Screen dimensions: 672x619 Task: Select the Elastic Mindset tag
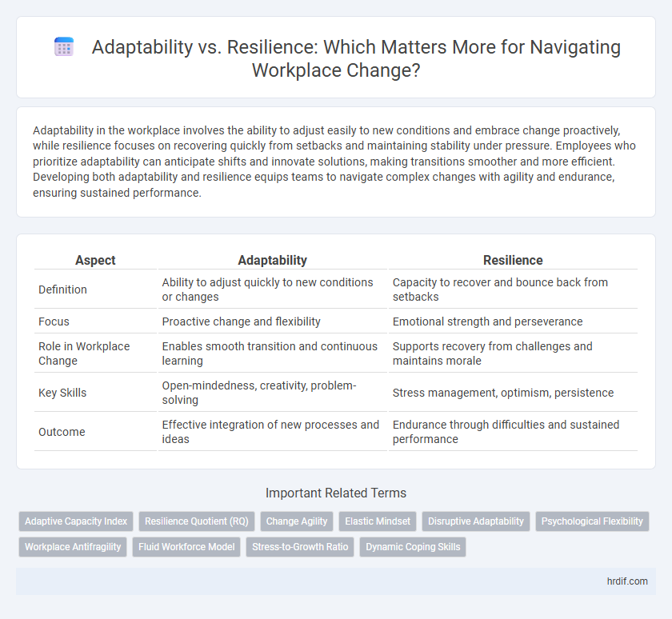(378, 521)
